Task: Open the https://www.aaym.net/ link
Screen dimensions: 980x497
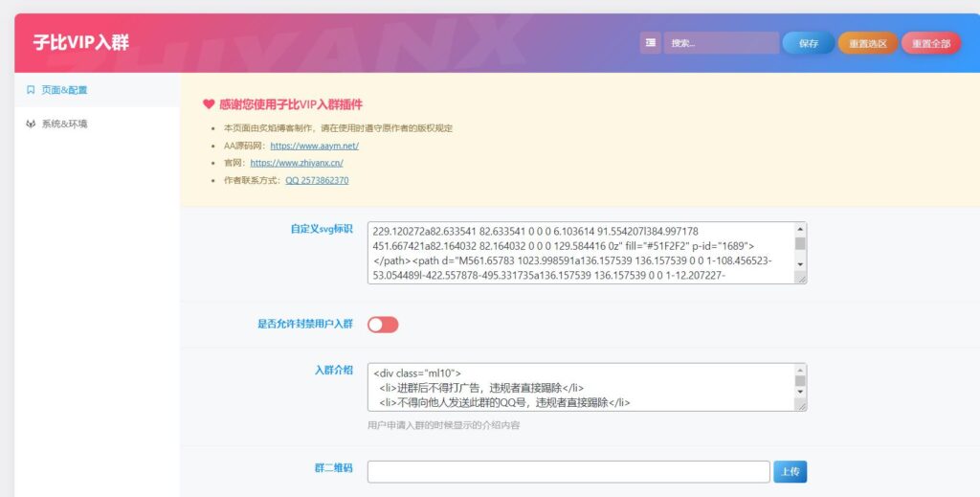Action: [314, 146]
